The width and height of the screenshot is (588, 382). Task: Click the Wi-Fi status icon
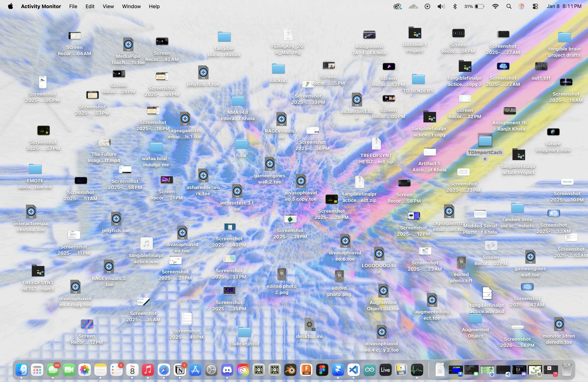pyautogui.click(x=495, y=6)
